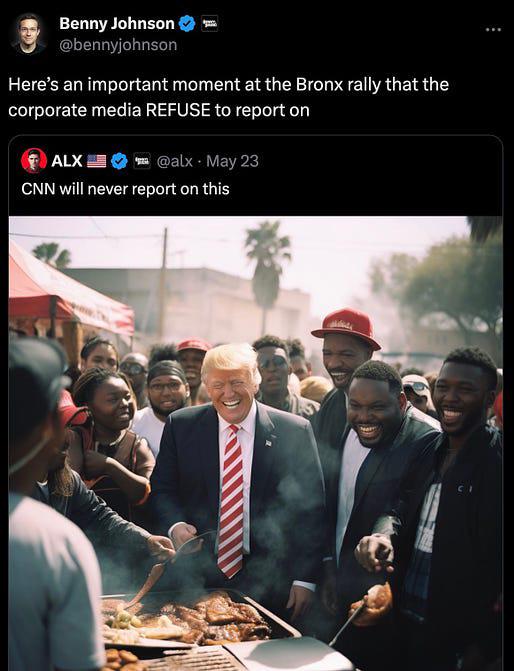Open the quoted post's attached photo

(256, 443)
